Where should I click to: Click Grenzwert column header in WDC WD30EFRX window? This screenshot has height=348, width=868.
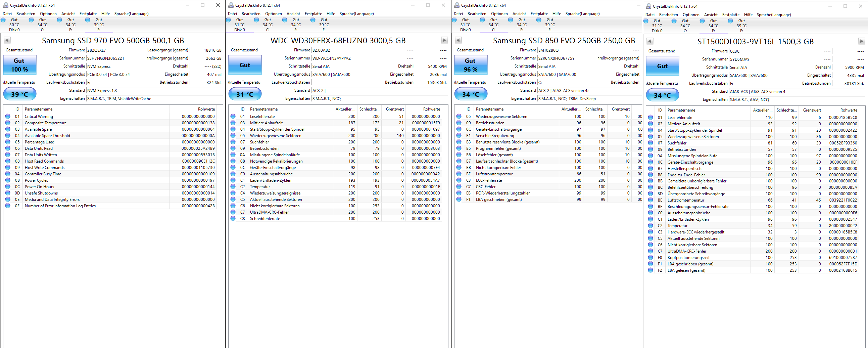coord(394,109)
